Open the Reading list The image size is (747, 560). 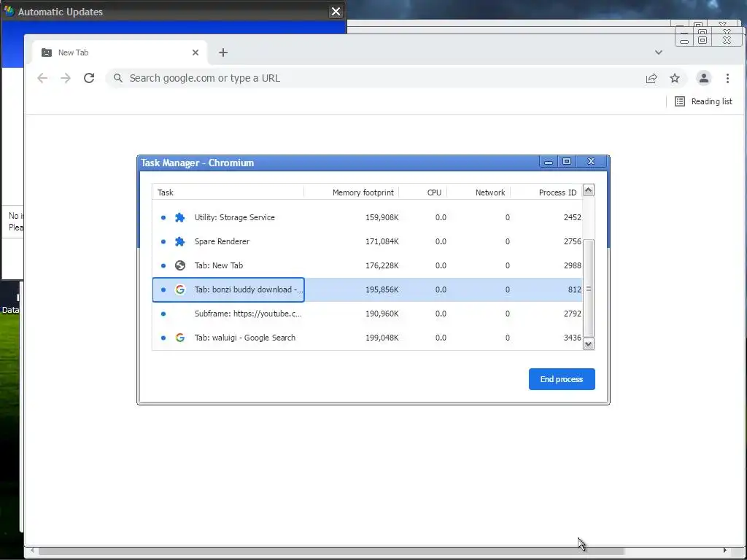click(704, 101)
